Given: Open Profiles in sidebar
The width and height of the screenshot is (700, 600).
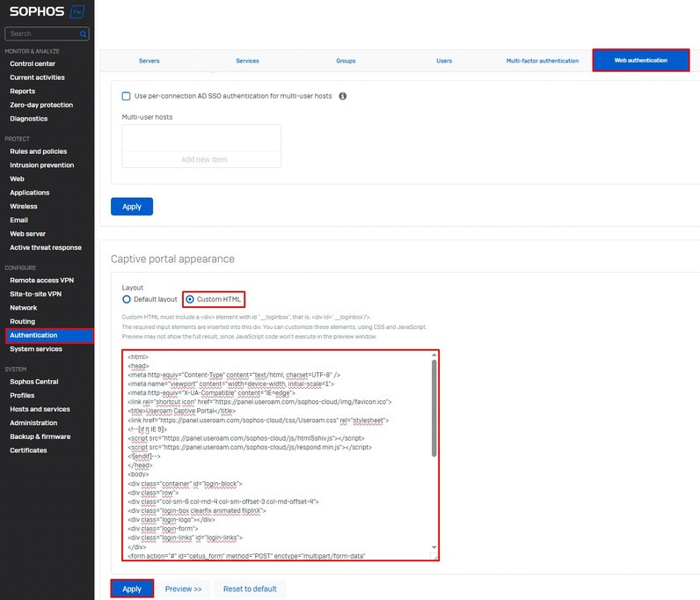Looking at the screenshot, I should [22, 395].
